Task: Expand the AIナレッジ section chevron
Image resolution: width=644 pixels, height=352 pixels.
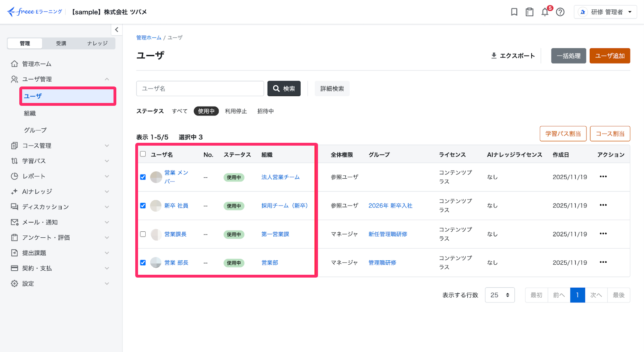Action: [x=107, y=191]
